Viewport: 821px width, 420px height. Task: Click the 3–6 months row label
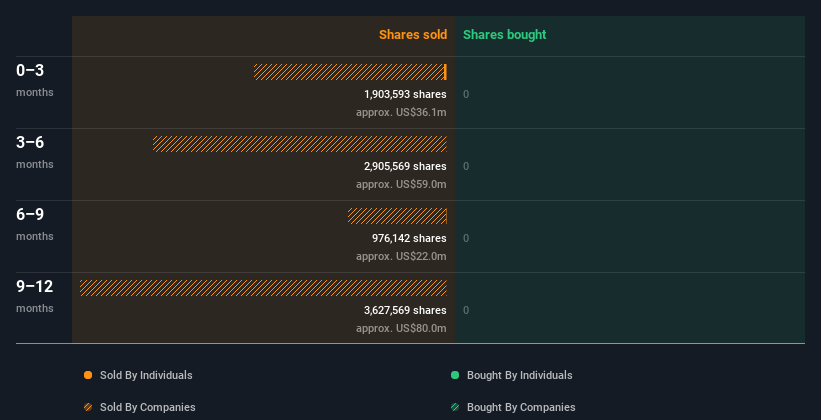35,152
